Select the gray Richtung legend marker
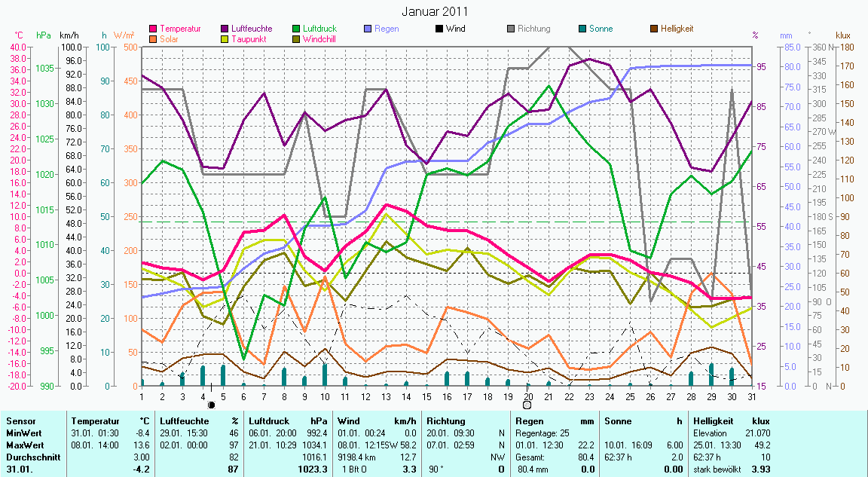The height and width of the screenshot is (477, 868). point(512,29)
